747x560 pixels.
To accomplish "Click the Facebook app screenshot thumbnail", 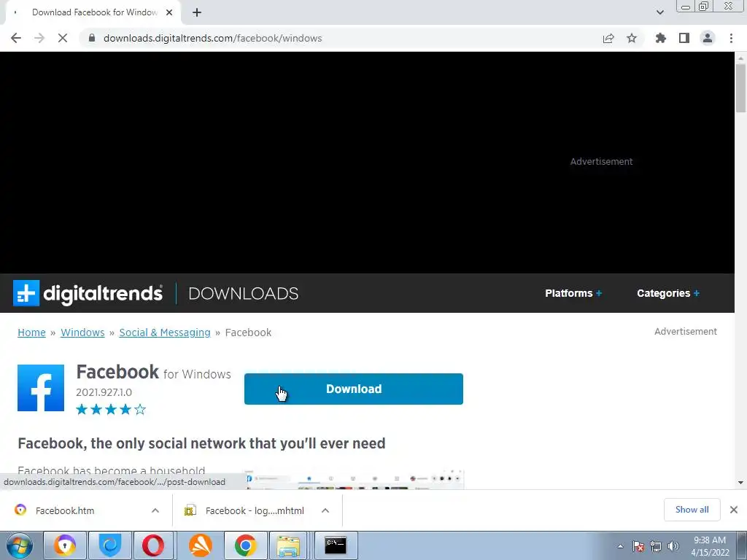I will [x=355, y=479].
